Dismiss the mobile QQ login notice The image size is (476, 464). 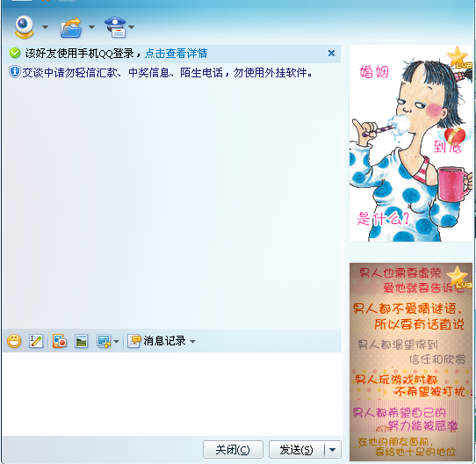(x=331, y=54)
